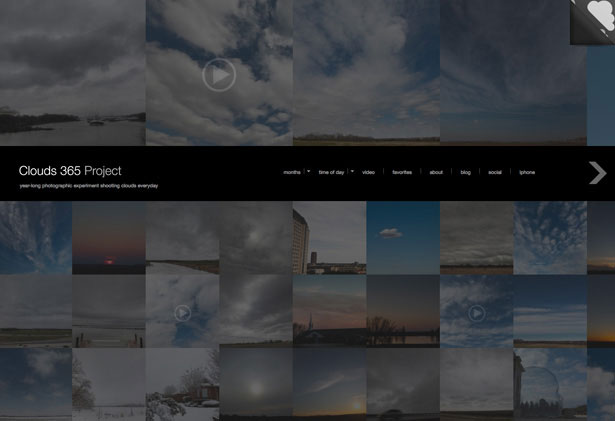The image size is (615, 421).
Task: Open the snow-covered tree thumbnail
Action: (x=109, y=385)
